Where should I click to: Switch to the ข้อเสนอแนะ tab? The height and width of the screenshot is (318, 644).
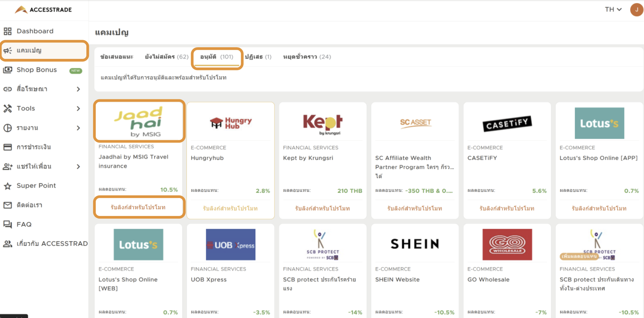[x=117, y=57]
